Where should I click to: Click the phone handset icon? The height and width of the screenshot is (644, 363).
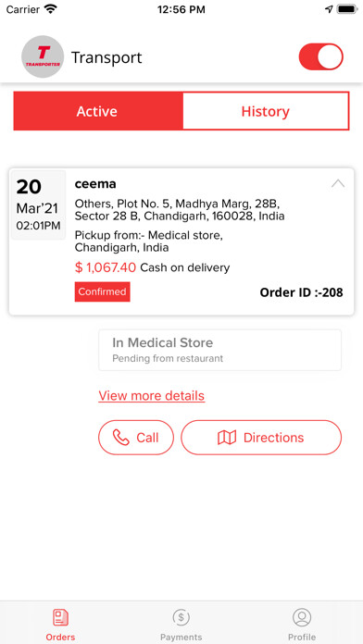point(120,438)
